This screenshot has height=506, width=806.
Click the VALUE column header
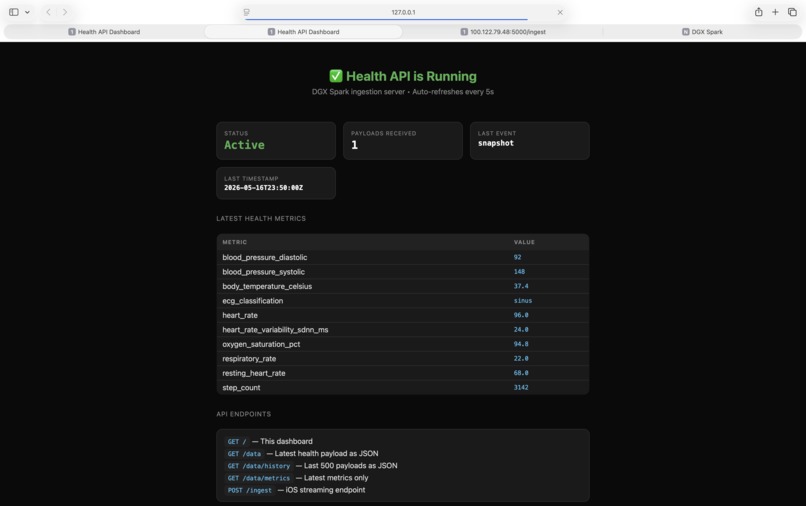524,242
